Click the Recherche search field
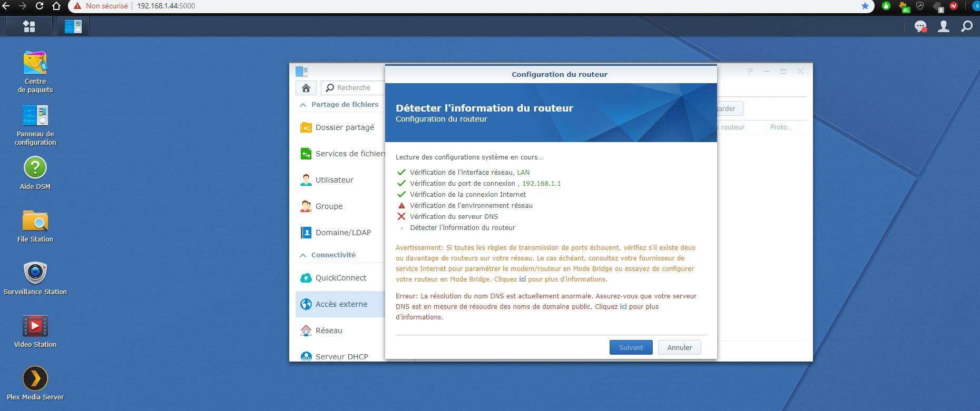 [354, 88]
